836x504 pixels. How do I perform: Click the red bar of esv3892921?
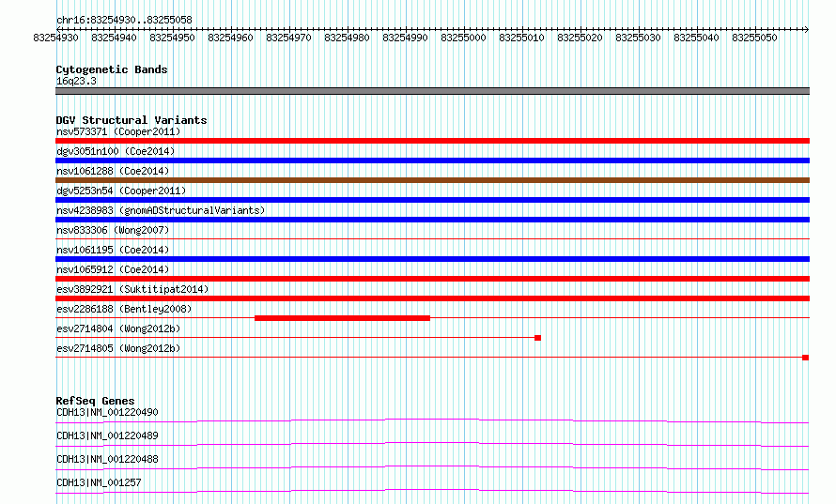click(x=432, y=298)
